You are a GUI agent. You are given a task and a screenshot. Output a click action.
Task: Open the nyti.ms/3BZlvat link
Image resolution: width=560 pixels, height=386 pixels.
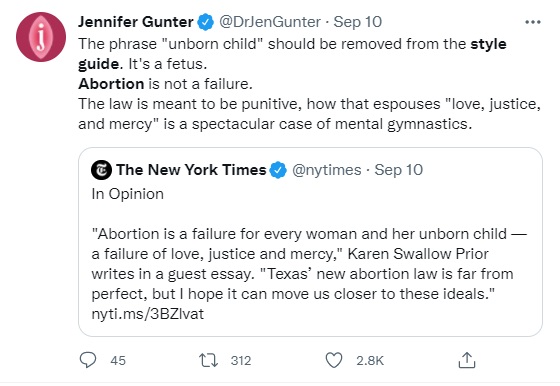pyautogui.click(x=148, y=314)
